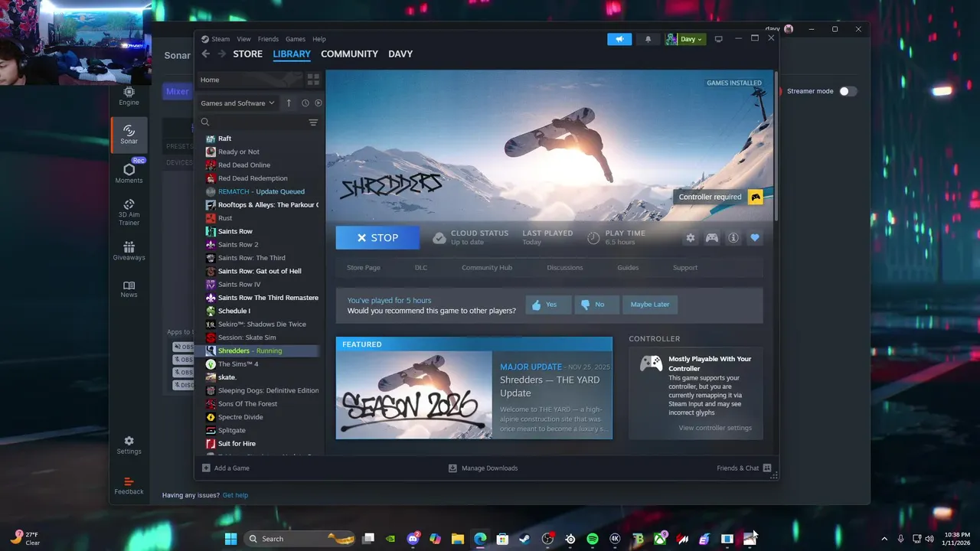Open the Friends menu
The width and height of the screenshot is (980, 551).
pos(268,39)
